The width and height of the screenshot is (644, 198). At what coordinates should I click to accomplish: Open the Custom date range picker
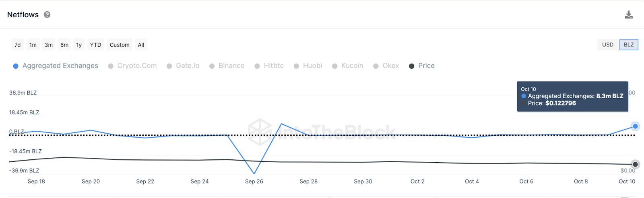pyautogui.click(x=120, y=45)
